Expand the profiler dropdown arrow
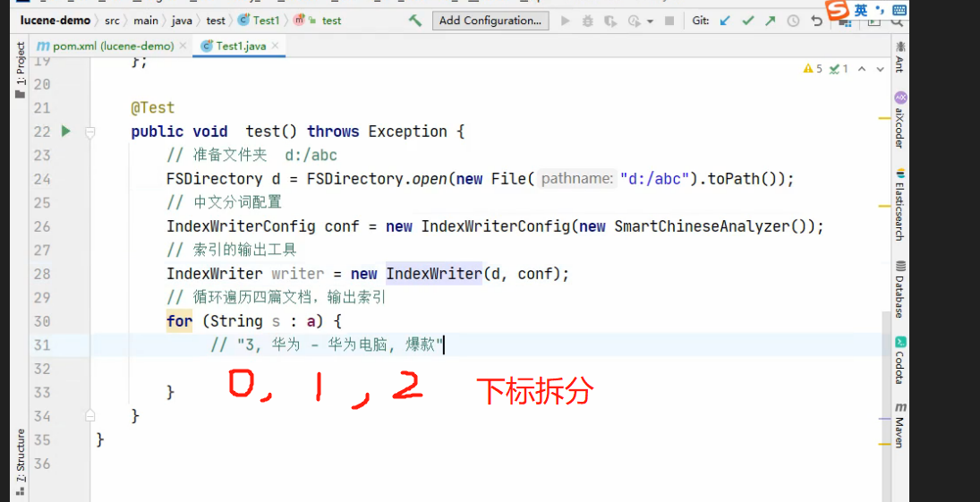The image size is (980, 502). click(650, 21)
